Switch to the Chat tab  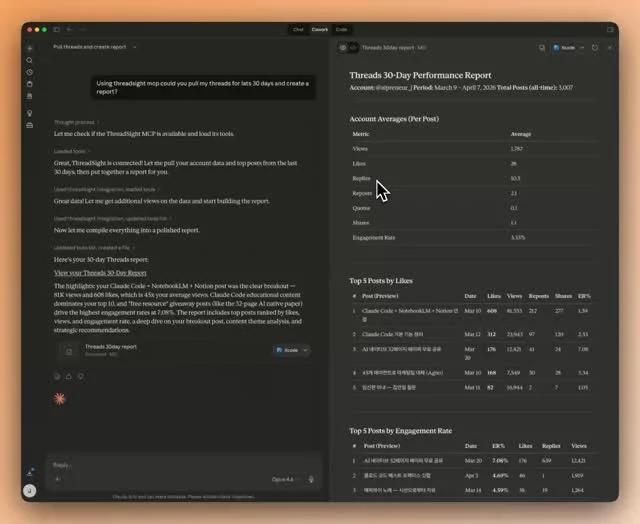[298, 29]
